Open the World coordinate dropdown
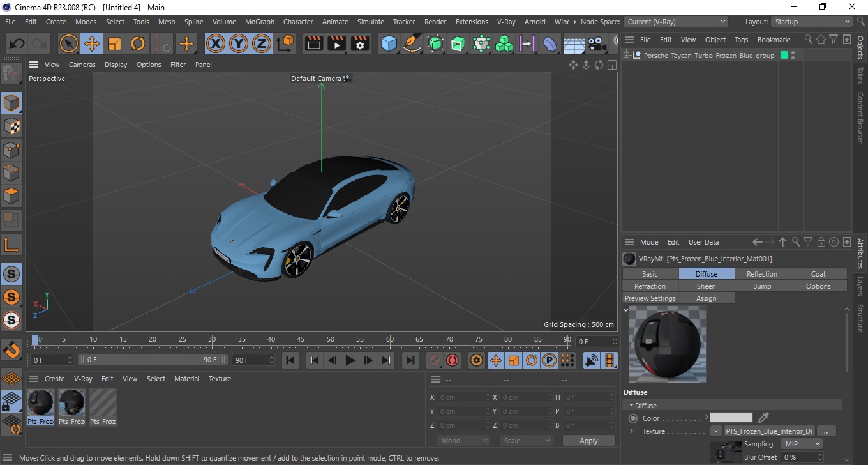 click(x=463, y=441)
